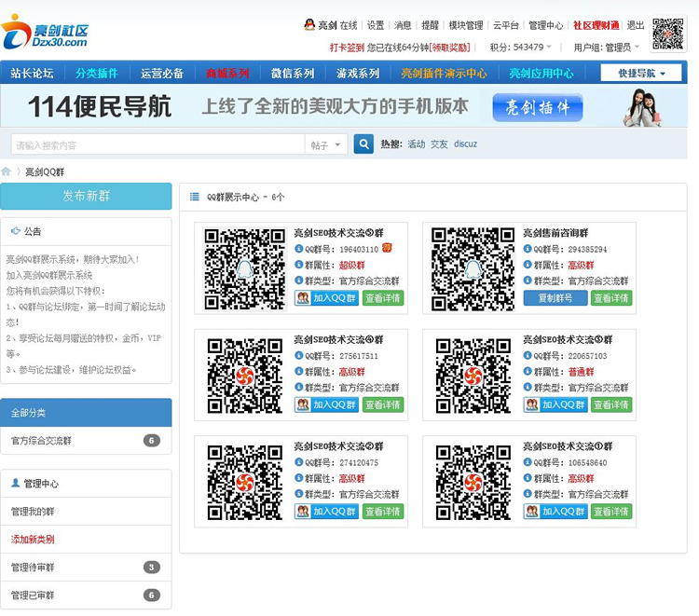Click 加入QQ群 for SEO技术交流⑤群
Image resolution: width=699 pixels, height=616 pixels.
[x=327, y=297]
